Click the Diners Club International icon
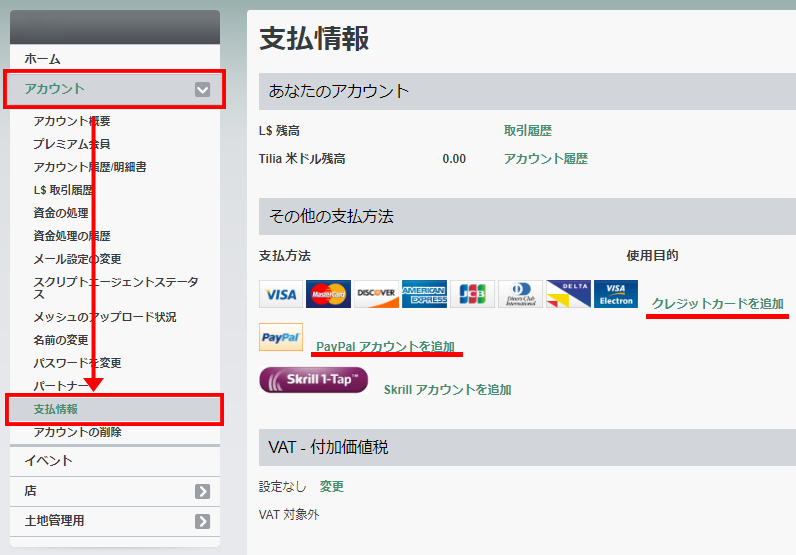 coord(520,294)
